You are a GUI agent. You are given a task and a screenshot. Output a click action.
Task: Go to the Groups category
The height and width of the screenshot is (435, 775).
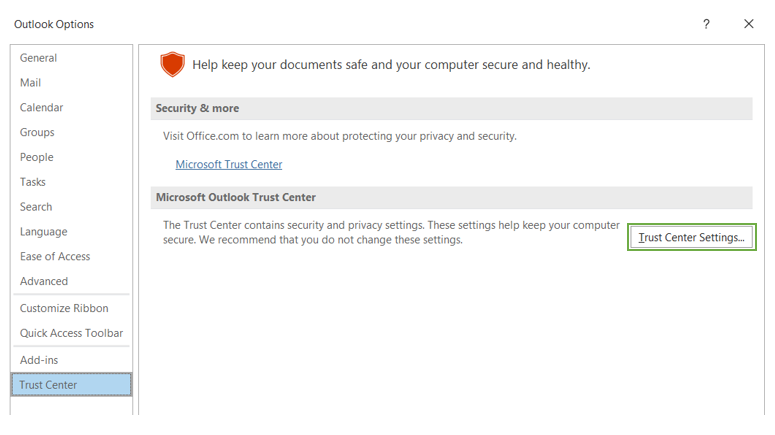[x=37, y=132]
